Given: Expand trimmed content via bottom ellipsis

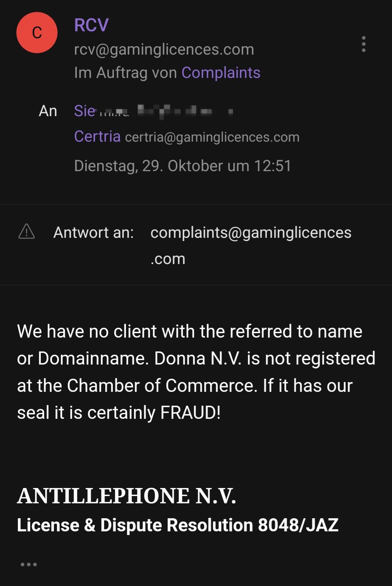Looking at the screenshot, I should click(29, 564).
